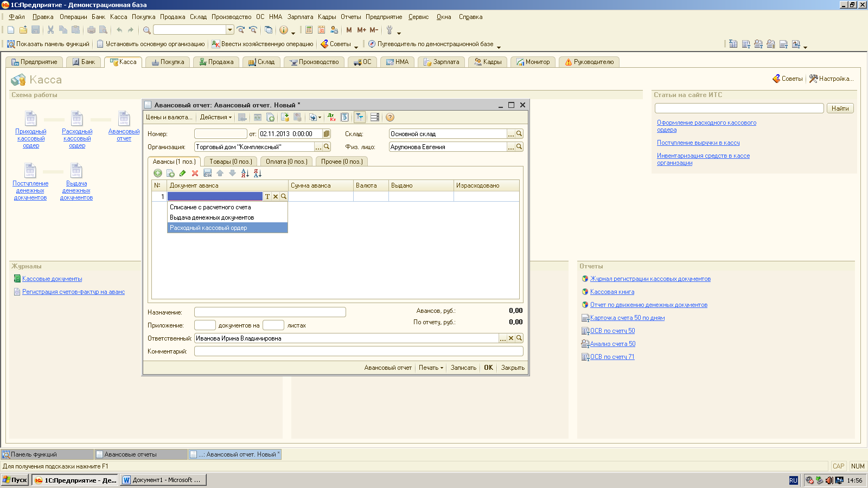
Task: Open the calendar icon in main toolbar
Action: coord(321,30)
